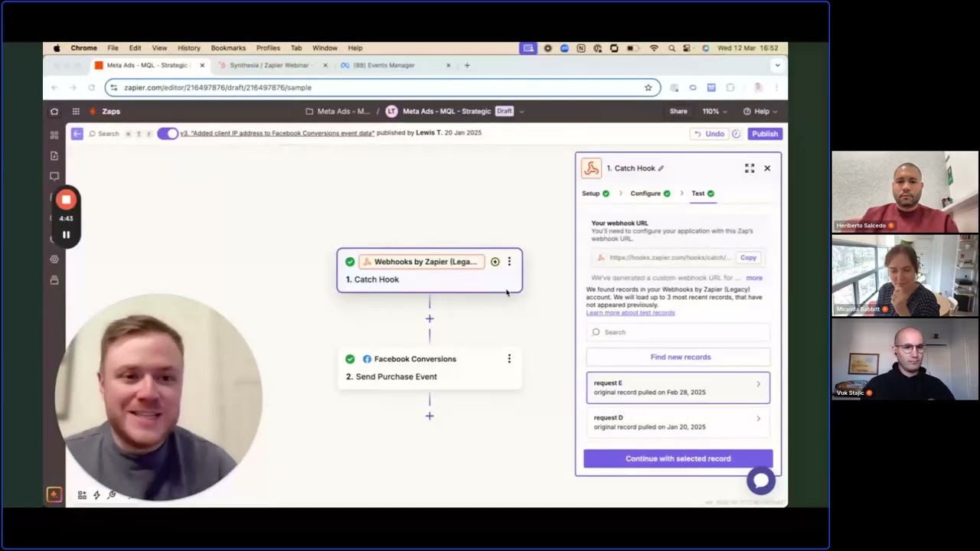980x551 pixels.
Task: Expand the Chrome tab search dropdown arrow
Action: coord(777,66)
